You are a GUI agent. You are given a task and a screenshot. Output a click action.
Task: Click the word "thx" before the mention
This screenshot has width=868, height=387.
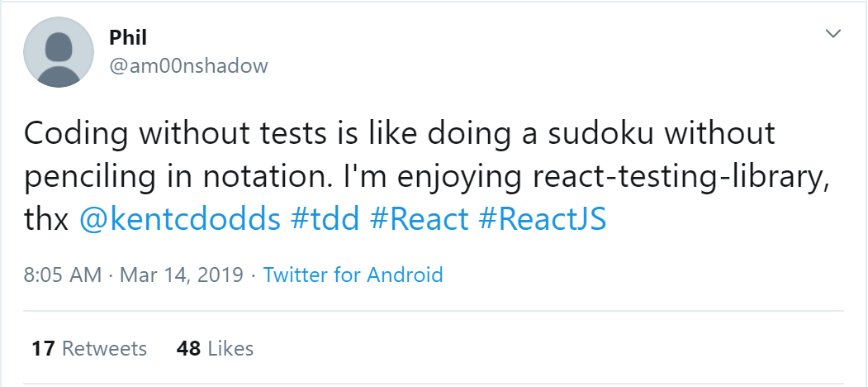(46, 220)
